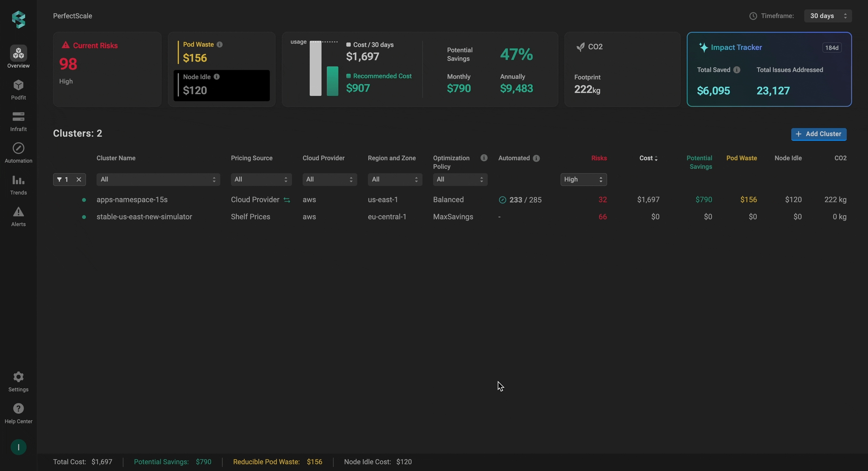The image size is (868, 471).
Task: Click the Add Cluster button
Action: [818, 134]
